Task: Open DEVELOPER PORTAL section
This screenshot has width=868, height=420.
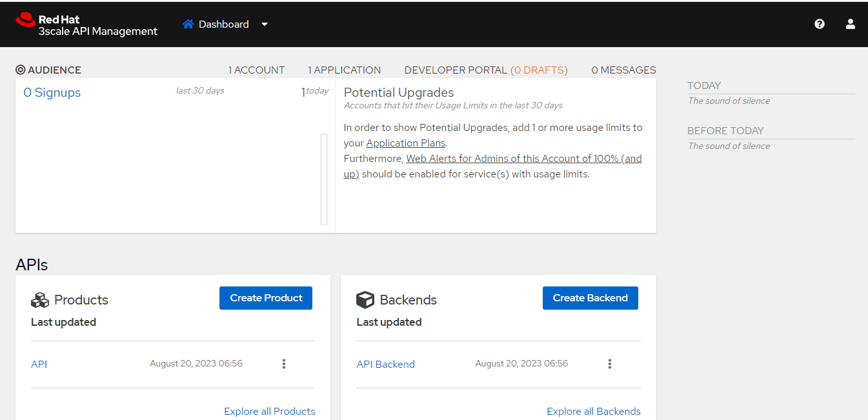Action: pos(456,70)
